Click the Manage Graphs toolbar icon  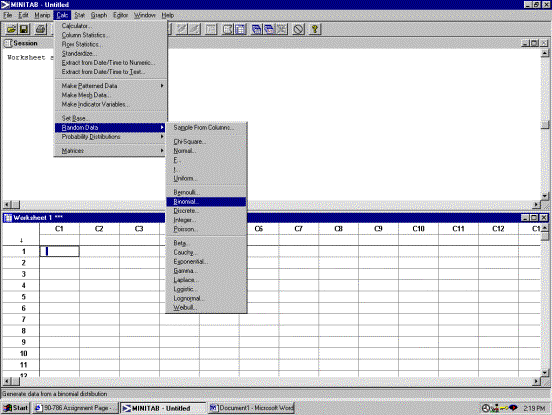point(269,29)
